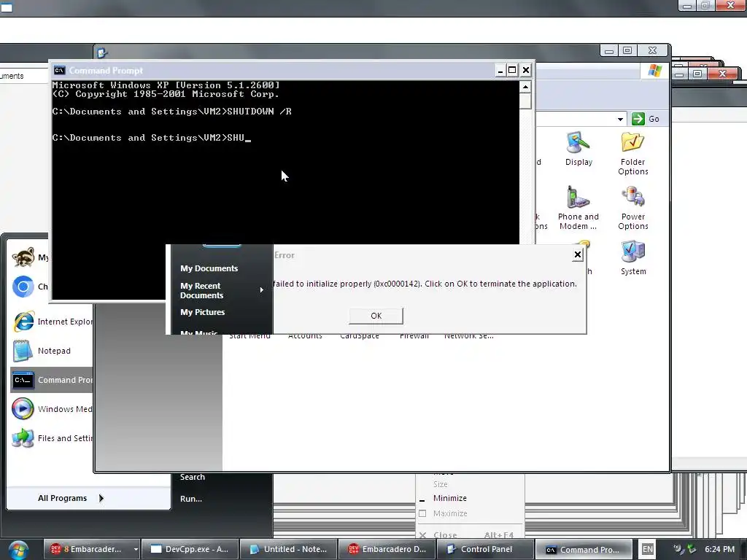The image size is (747, 560).
Task: Expand the address bar dropdown arrow
Action: point(620,119)
